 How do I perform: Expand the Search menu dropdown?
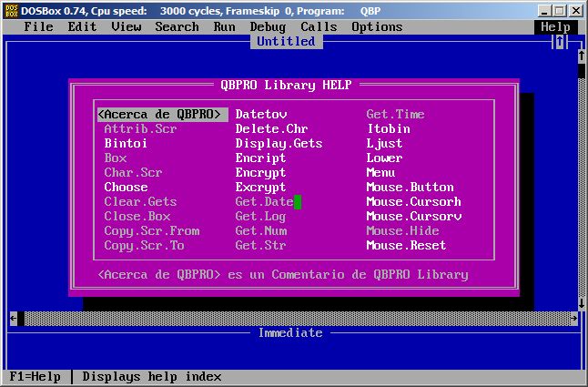click(177, 26)
